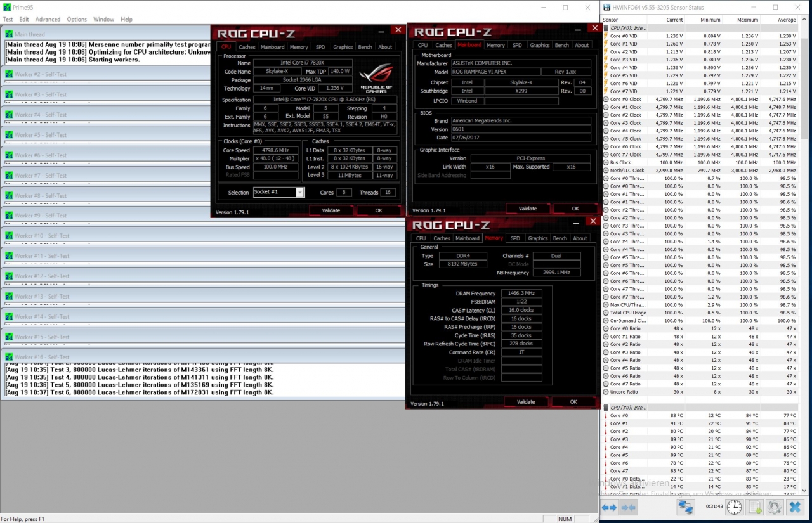Select Bench tab in Mainboard window
Viewport: 812px width, 523px height.
[x=561, y=45]
